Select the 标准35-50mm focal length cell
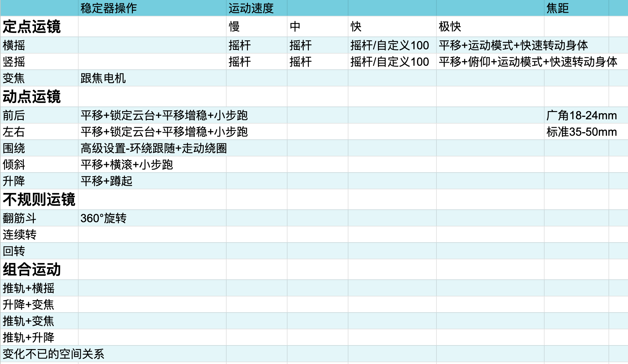This screenshot has height=364, width=628. [x=581, y=132]
